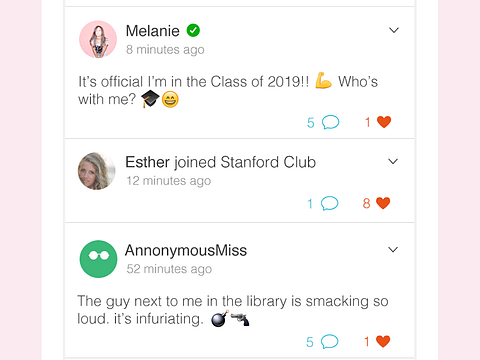Image resolution: width=480 pixels, height=360 pixels.
Task: Open AnnonymousMiss username link
Action: (186, 250)
